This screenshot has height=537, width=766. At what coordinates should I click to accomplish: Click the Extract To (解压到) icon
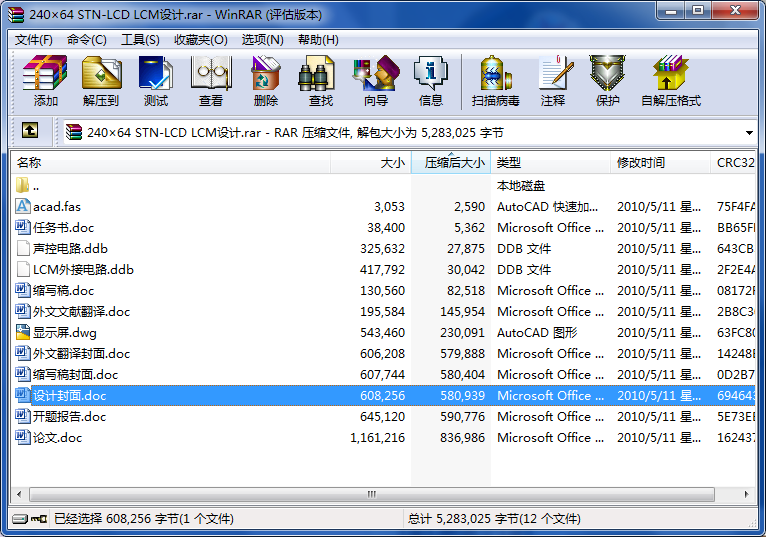tap(101, 73)
